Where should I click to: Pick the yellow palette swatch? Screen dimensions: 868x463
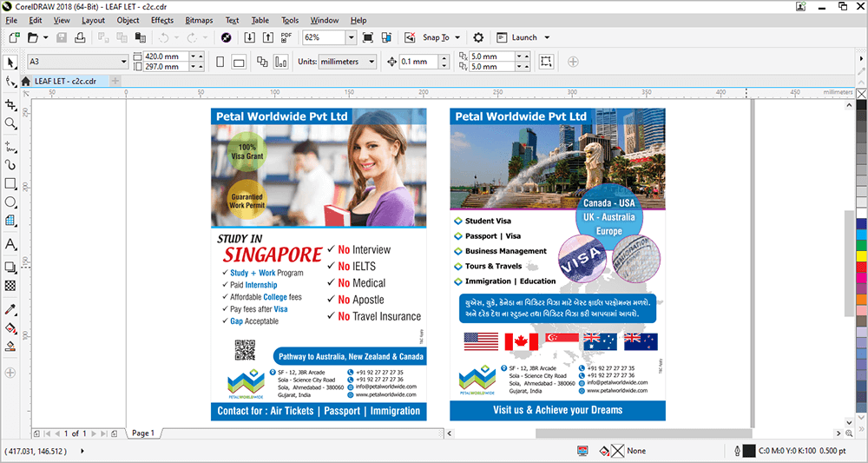click(861, 256)
